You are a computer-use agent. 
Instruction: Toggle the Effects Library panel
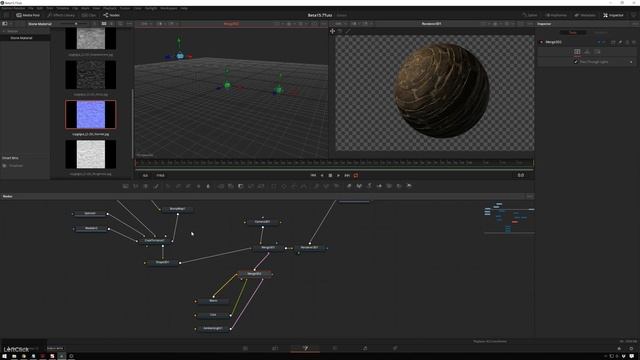pyautogui.click(x=61, y=15)
